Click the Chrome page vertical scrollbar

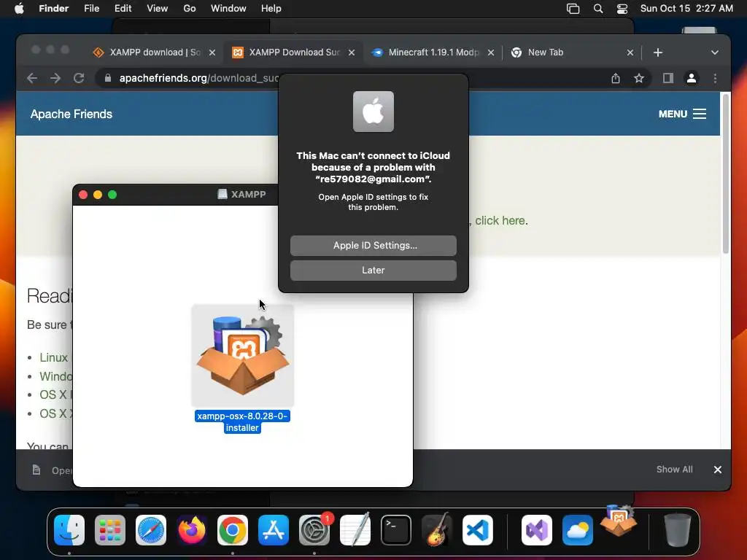726,174
